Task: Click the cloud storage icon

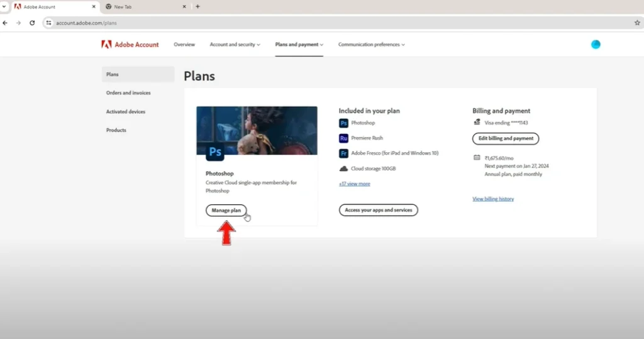Action: click(x=343, y=169)
